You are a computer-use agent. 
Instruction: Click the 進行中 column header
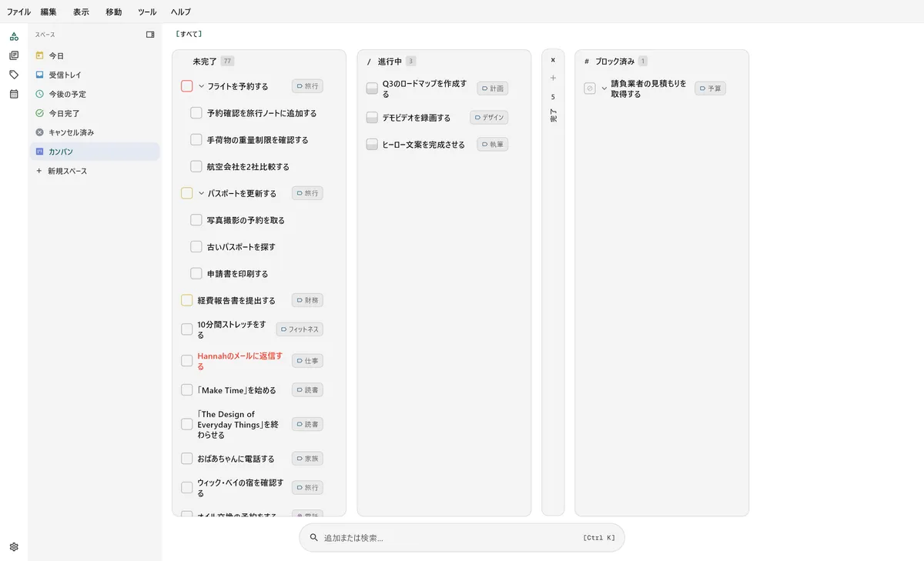(x=390, y=61)
